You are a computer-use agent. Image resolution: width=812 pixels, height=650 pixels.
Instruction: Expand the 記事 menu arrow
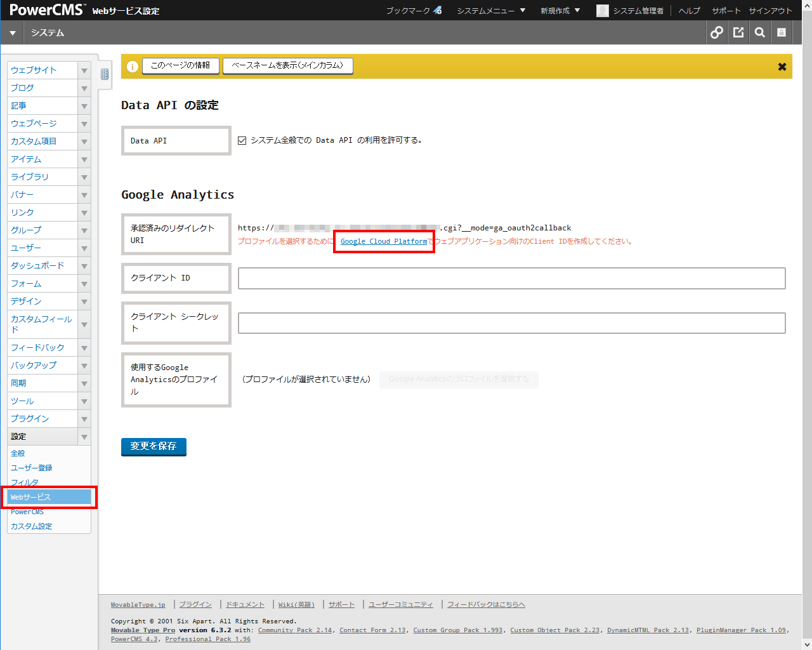pyautogui.click(x=84, y=106)
